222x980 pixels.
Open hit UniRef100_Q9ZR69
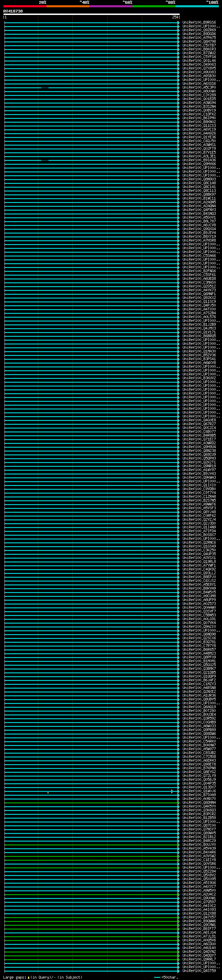[x=199, y=30]
